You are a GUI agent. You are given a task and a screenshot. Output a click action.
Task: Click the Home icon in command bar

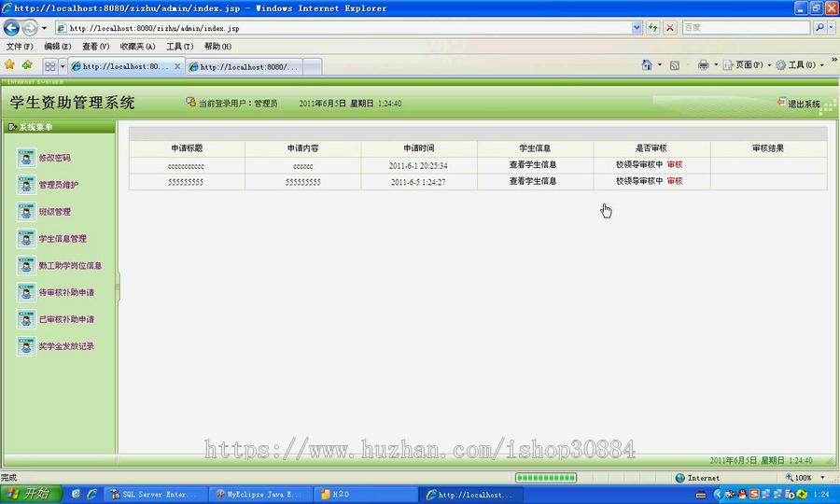[647, 64]
